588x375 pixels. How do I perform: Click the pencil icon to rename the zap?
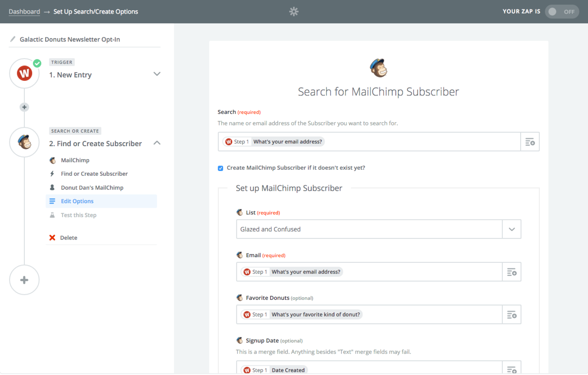click(x=13, y=39)
